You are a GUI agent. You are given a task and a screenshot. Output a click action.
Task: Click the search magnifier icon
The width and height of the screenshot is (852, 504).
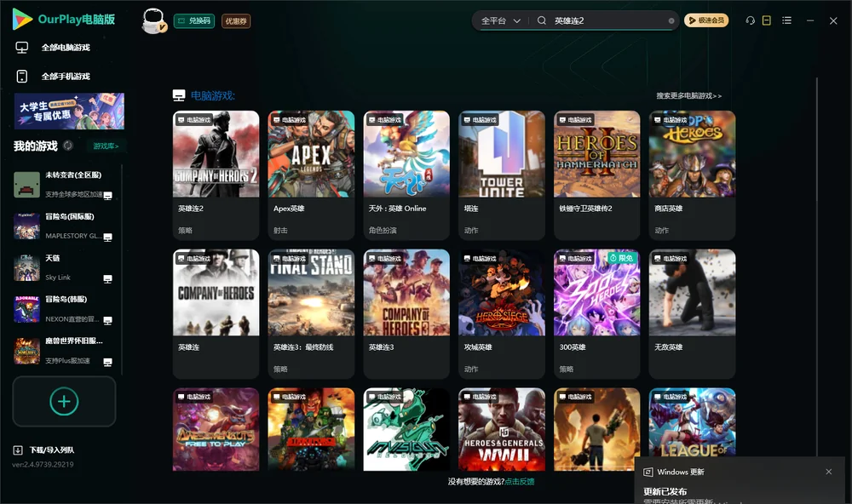pos(541,20)
